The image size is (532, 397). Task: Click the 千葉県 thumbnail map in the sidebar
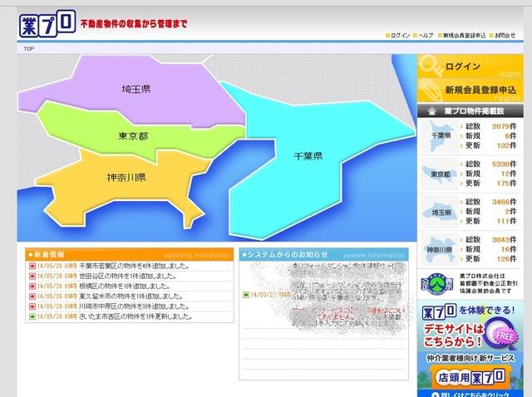[x=441, y=136]
